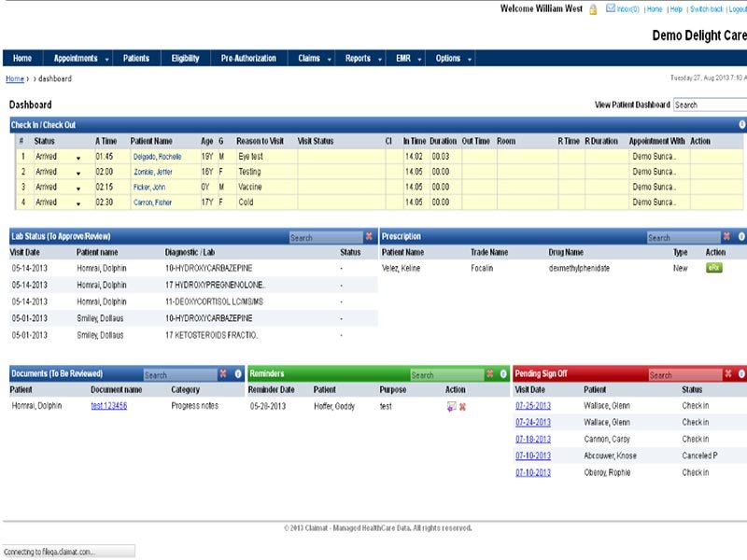This screenshot has width=747, height=560.
Task: Edit the Hoffer, Goddy reminder icon
Action: 451,406
